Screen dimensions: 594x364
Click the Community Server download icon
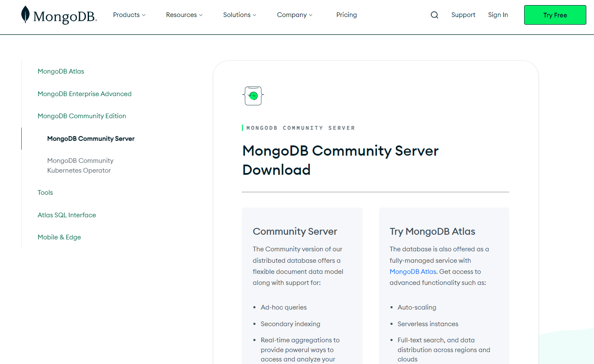(253, 96)
